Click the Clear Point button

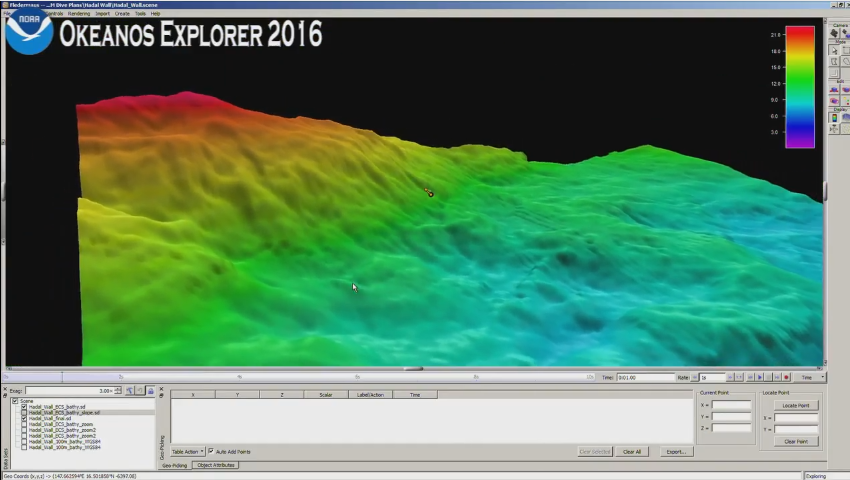[796, 441]
